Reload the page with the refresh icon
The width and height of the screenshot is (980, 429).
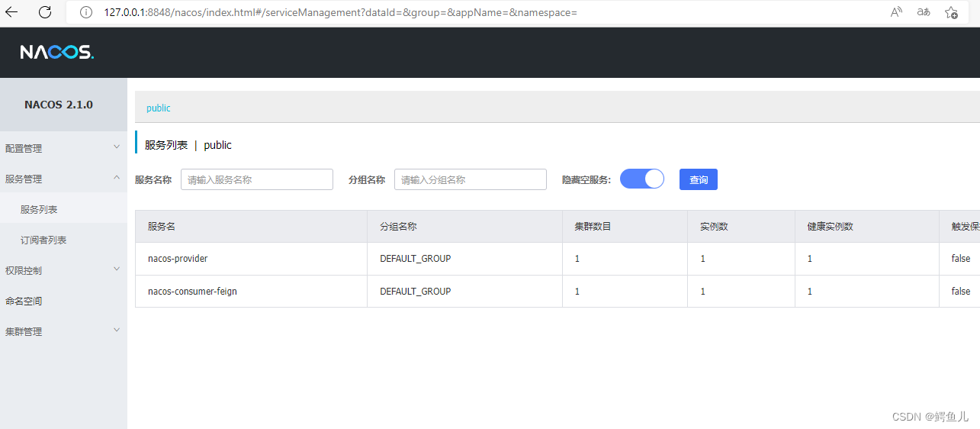pos(45,12)
